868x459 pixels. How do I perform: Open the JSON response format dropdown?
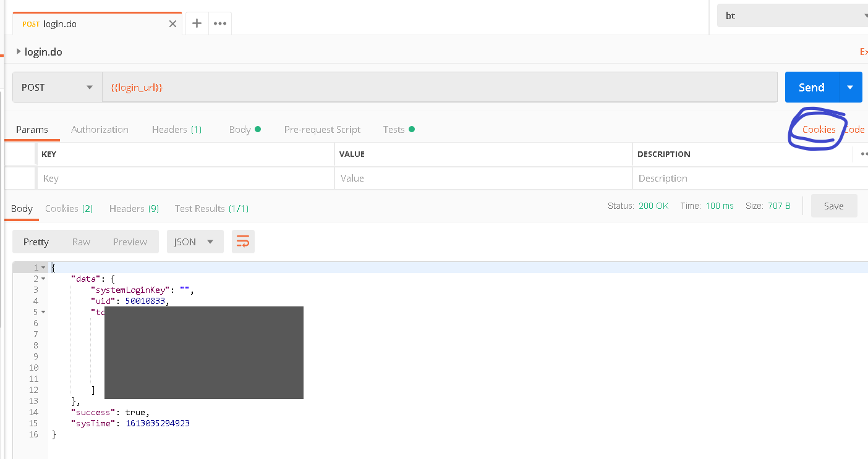click(195, 241)
